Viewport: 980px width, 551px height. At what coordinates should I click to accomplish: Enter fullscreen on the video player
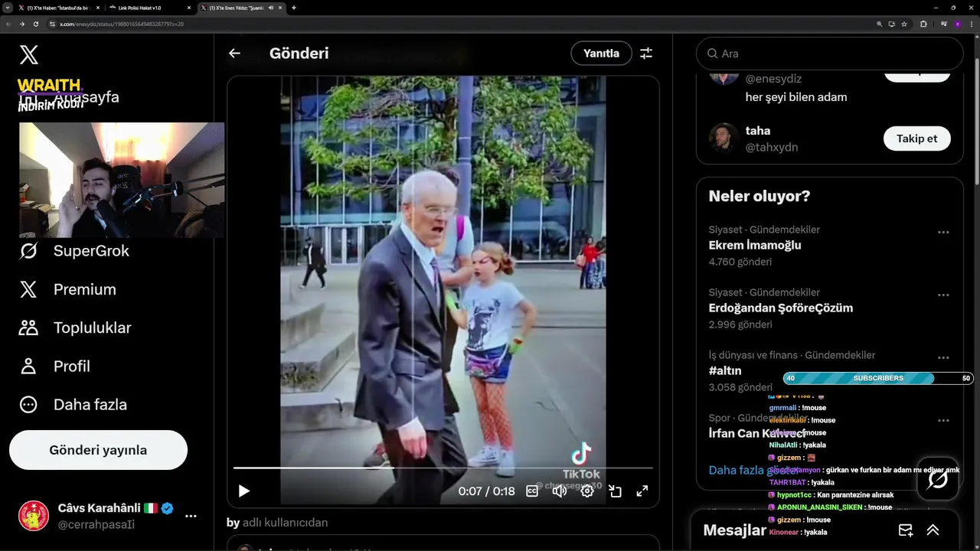(642, 491)
